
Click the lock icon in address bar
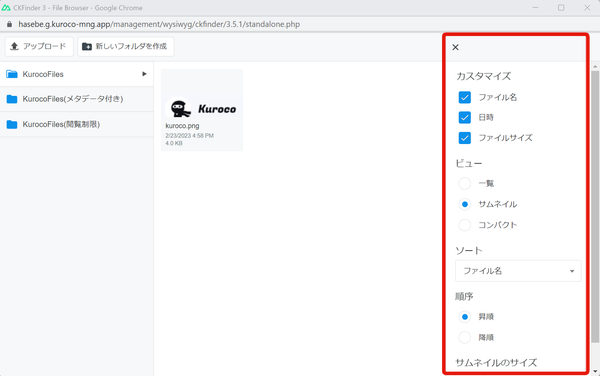(x=10, y=24)
